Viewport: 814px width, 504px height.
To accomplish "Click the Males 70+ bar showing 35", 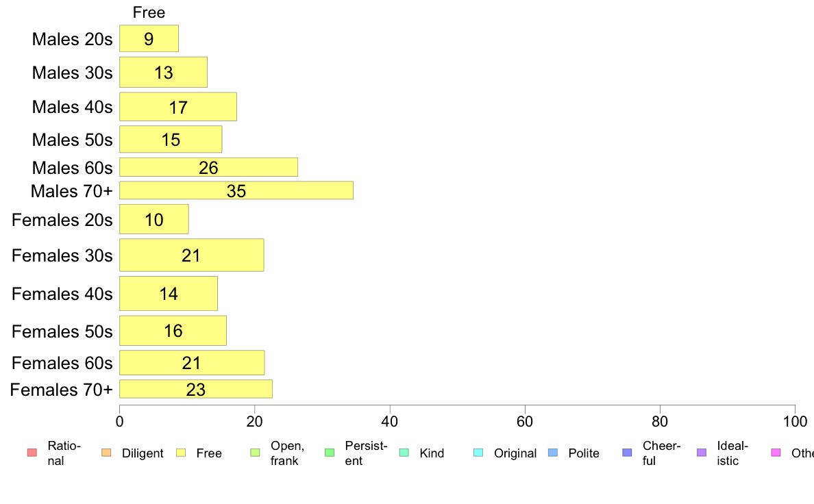I will click(236, 190).
